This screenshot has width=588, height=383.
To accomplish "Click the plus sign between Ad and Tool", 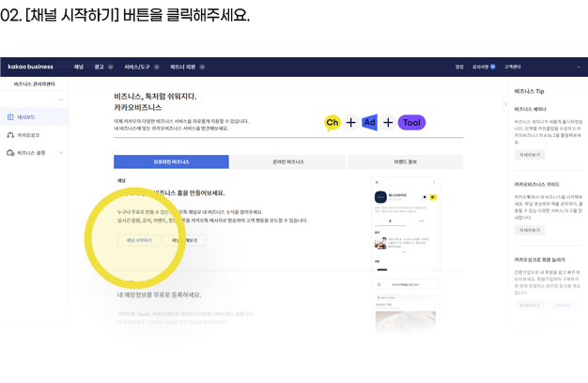I will [x=388, y=123].
